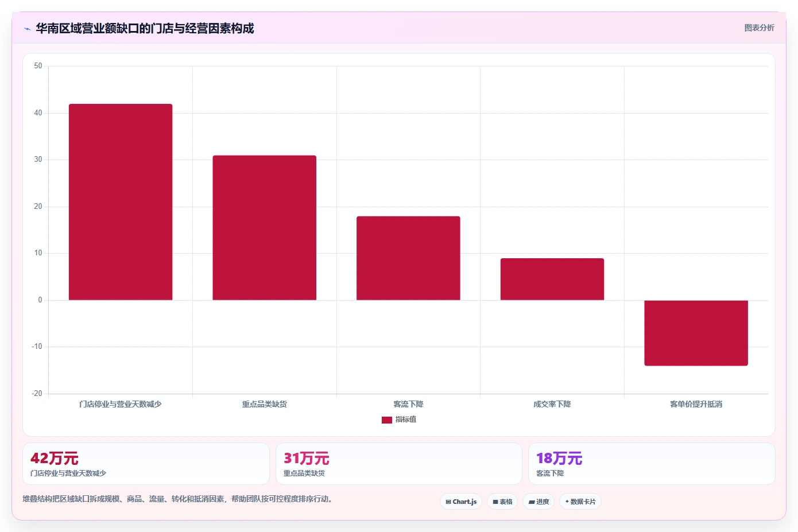Click the 表格 tag chip
This screenshot has height=532, width=798.
tap(502, 502)
